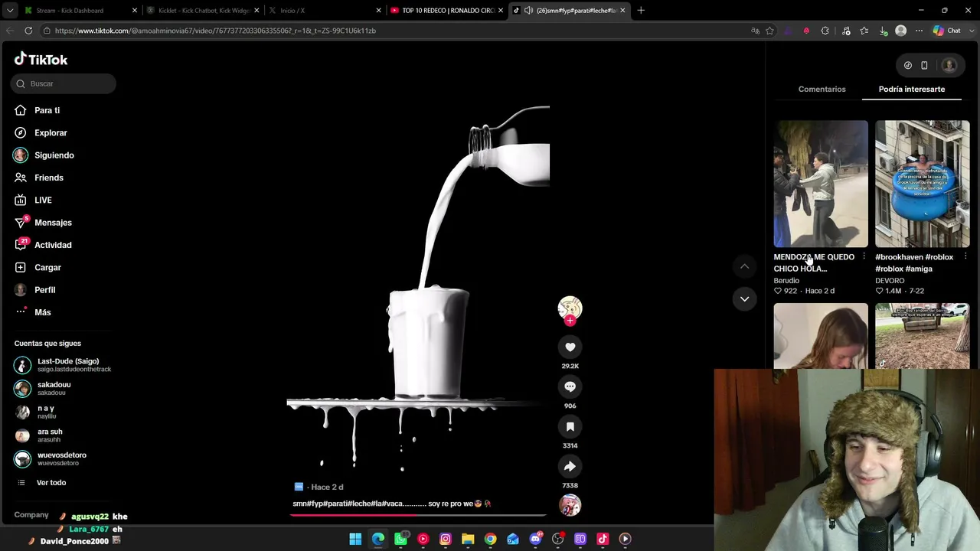Open the MENDOZA ME QUEDO CHICO video thumbnail
This screenshot has height=551, width=980.
[x=821, y=184]
